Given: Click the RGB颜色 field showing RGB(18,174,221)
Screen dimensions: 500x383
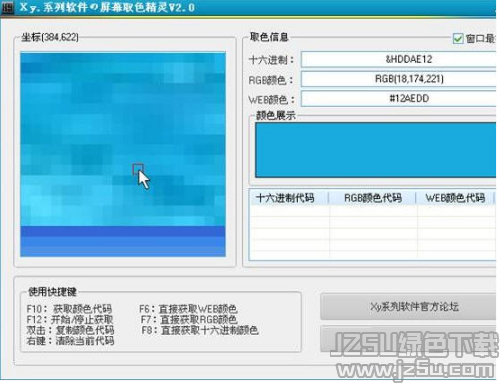Looking at the screenshot, I should pos(398,79).
